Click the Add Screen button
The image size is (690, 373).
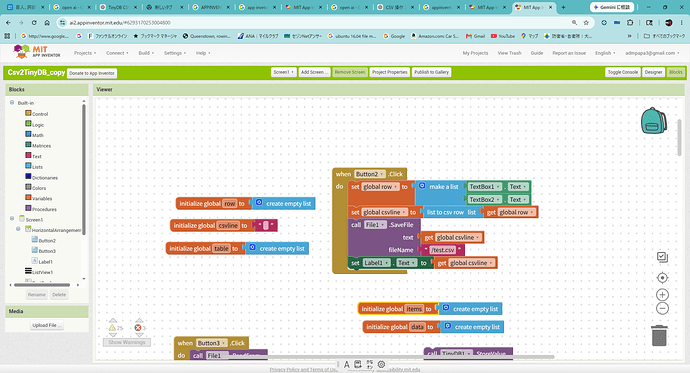(315, 72)
